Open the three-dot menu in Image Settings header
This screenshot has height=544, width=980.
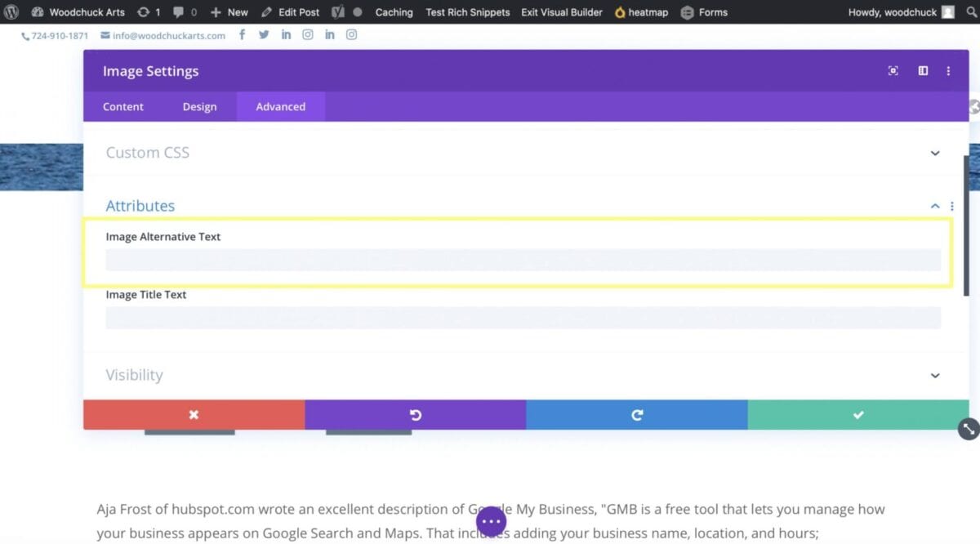948,71
